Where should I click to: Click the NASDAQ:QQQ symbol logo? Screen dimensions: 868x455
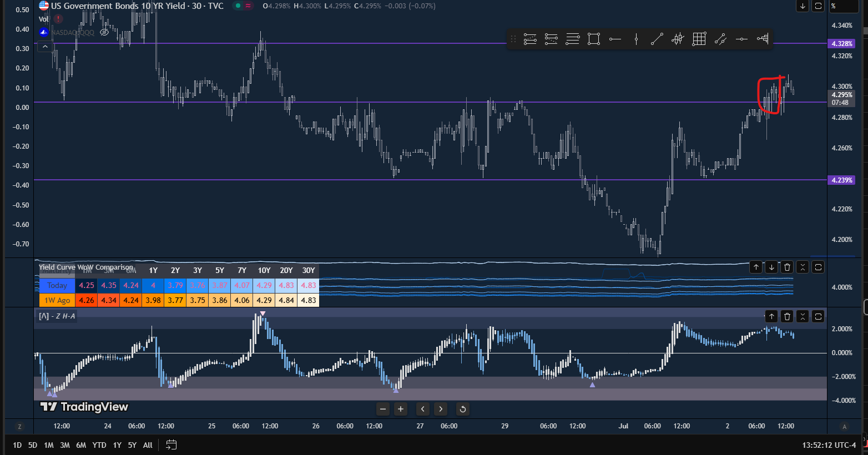click(x=44, y=32)
